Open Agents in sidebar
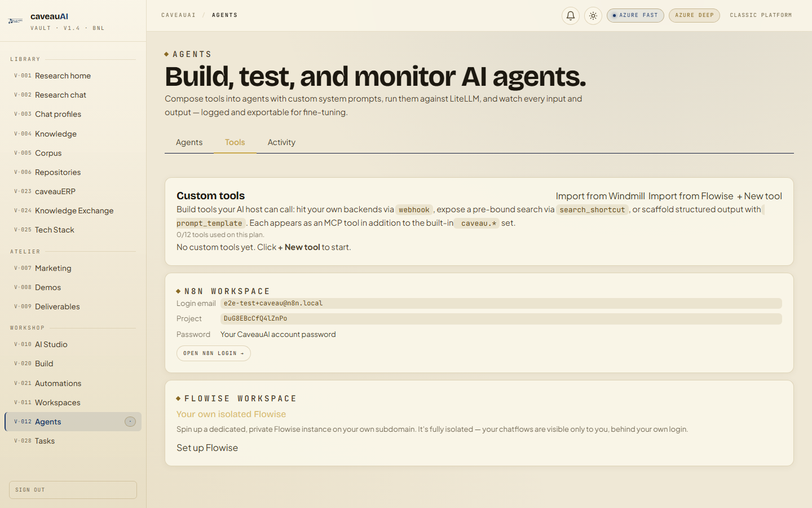The height and width of the screenshot is (508, 812). click(x=73, y=422)
